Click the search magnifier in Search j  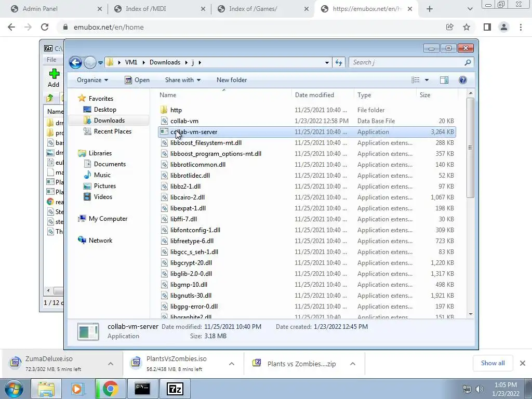[468, 62]
